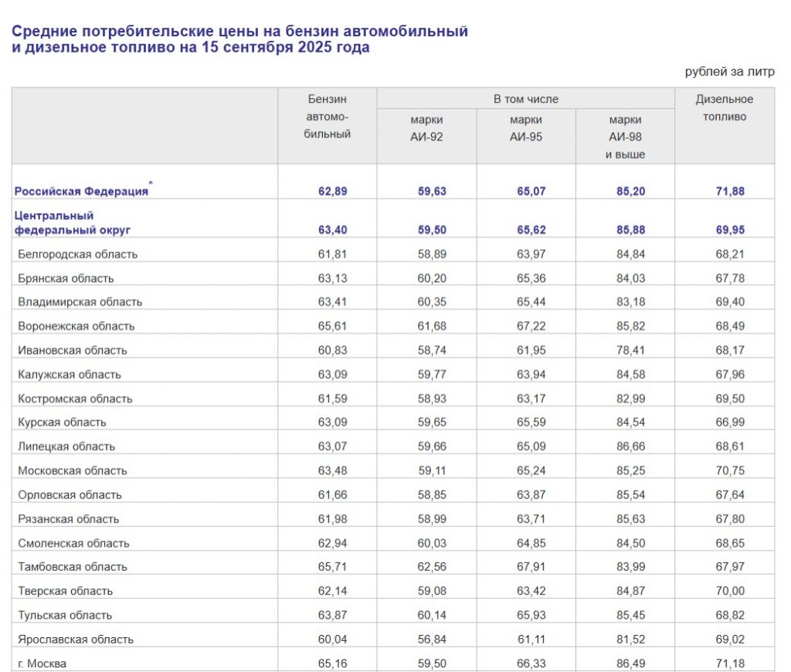Viewport: 791px width, 672px height.
Task: Click the table title about average fuel prices
Action: click(x=240, y=39)
